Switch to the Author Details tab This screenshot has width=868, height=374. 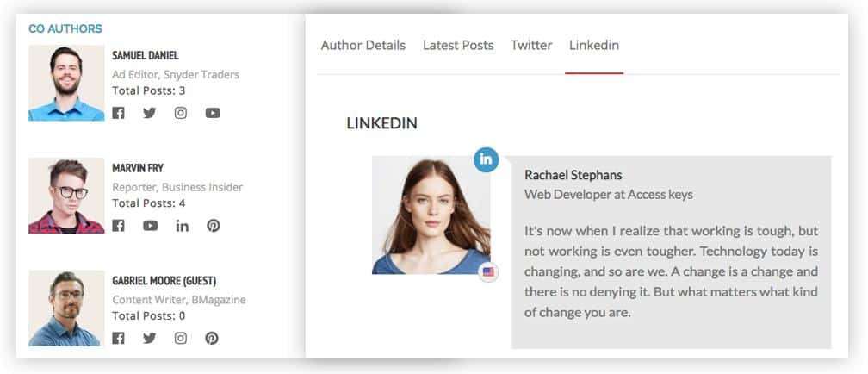click(x=363, y=46)
